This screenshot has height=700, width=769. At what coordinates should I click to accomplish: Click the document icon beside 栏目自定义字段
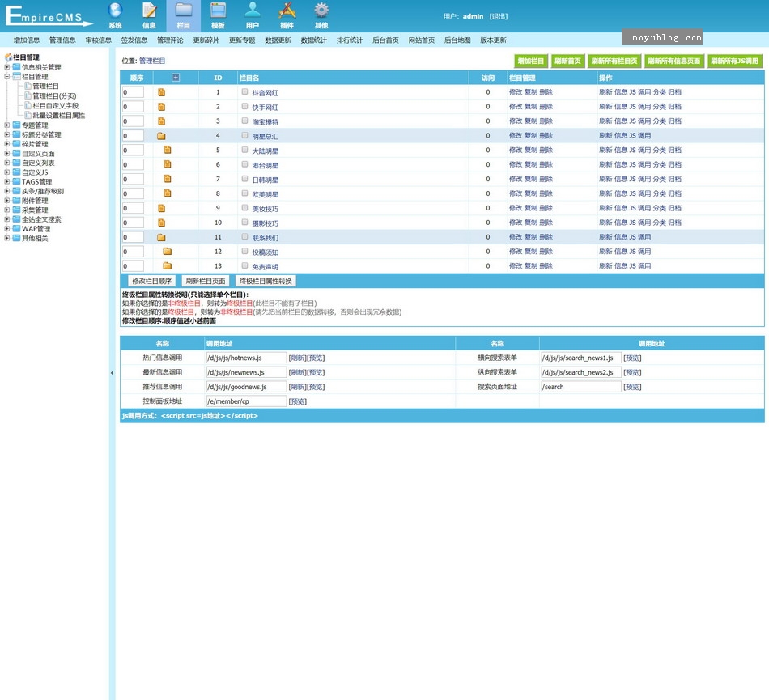28,105
